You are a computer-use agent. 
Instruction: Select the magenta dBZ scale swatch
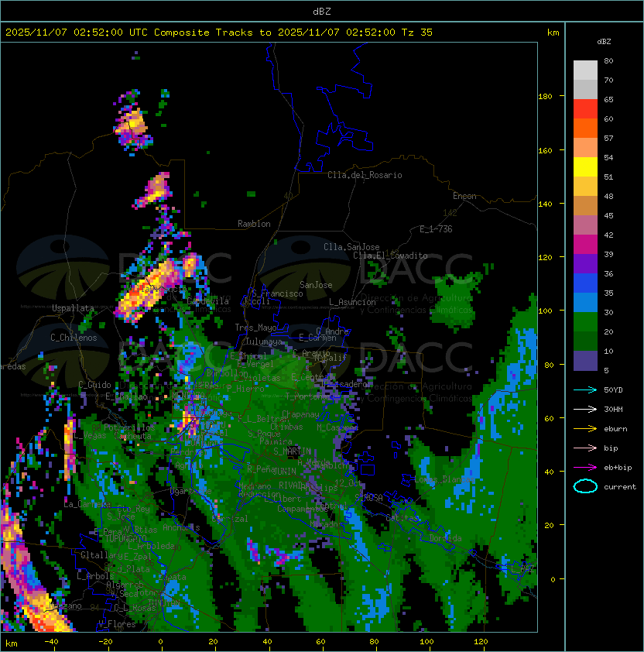(x=585, y=245)
